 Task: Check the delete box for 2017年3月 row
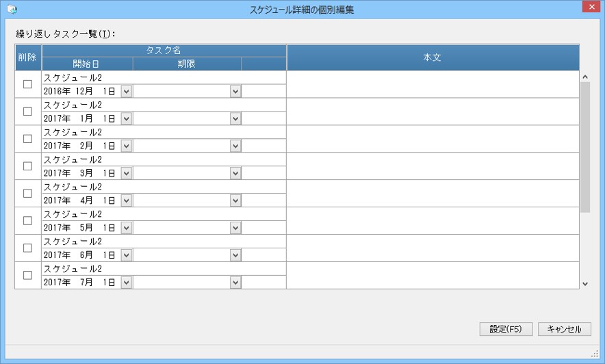(27, 166)
